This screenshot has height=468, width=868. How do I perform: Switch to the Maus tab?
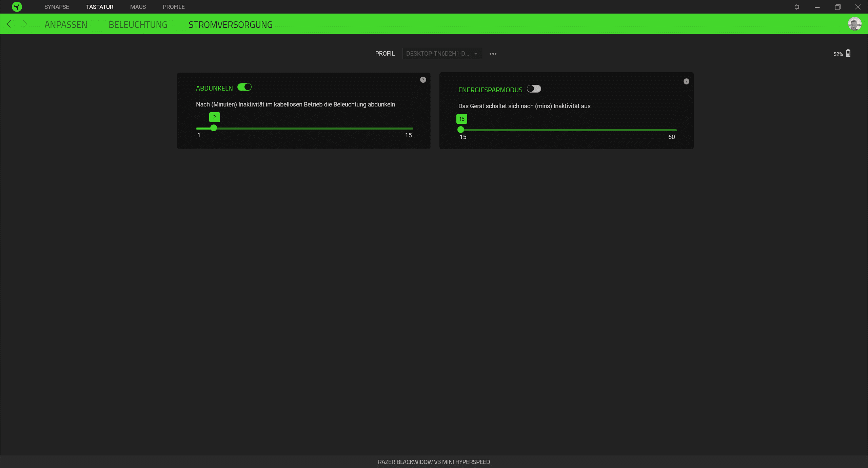pos(138,7)
